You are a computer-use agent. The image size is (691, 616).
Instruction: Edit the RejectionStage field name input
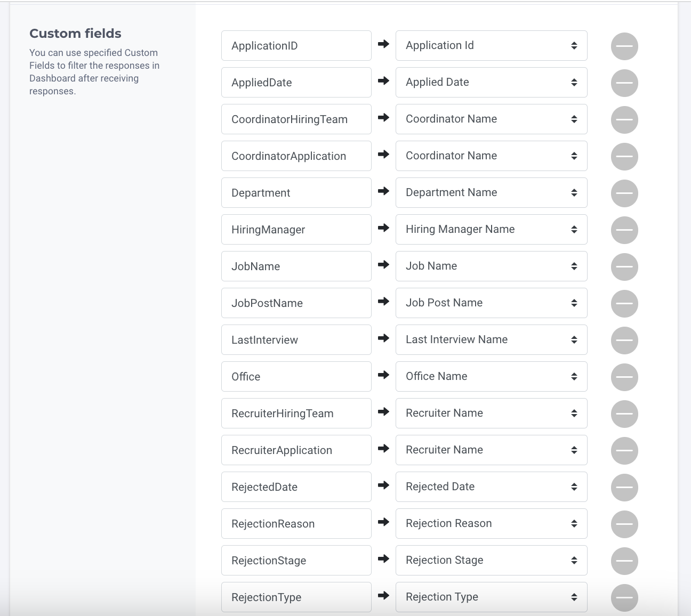coord(296,560)
